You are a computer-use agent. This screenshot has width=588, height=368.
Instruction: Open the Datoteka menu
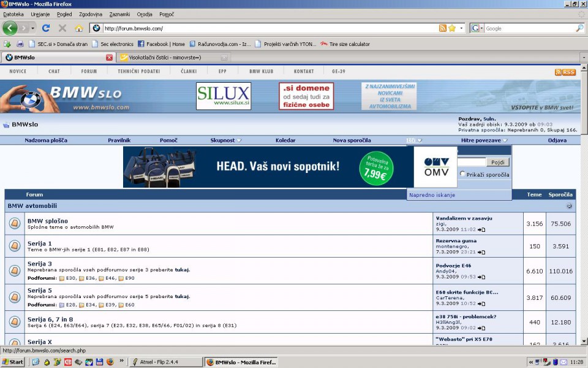(13, 14)
